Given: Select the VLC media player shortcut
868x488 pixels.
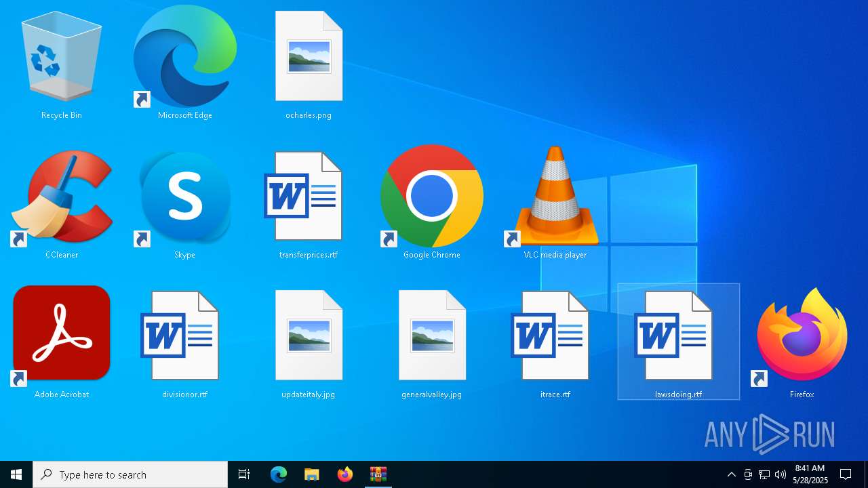Looking at the screenshot, I should click(555, 203).
